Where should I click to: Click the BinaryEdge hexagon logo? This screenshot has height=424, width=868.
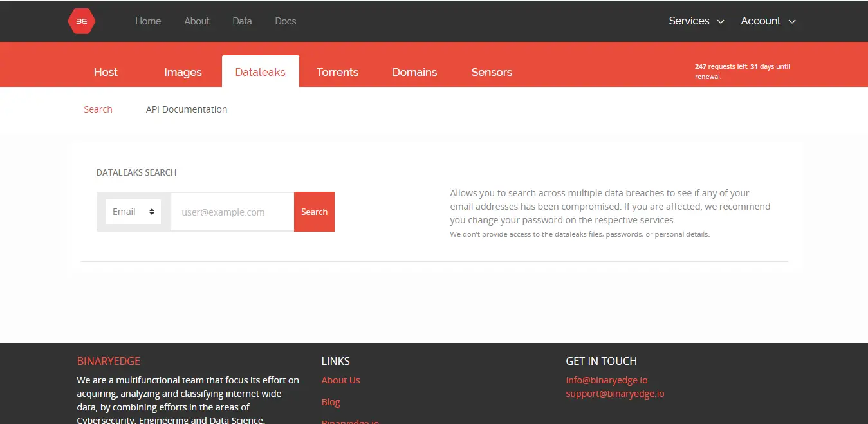pos(82,21)
